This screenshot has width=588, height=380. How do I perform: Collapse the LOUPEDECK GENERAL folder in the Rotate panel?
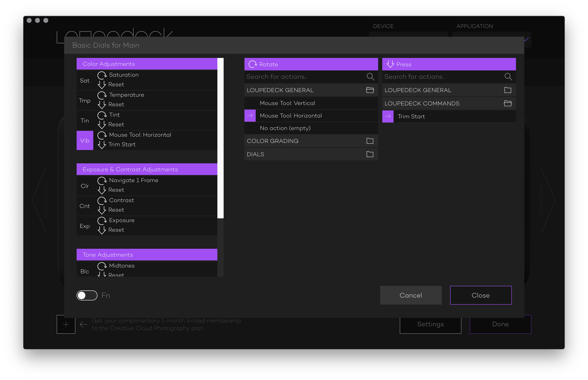click(370, 90)
